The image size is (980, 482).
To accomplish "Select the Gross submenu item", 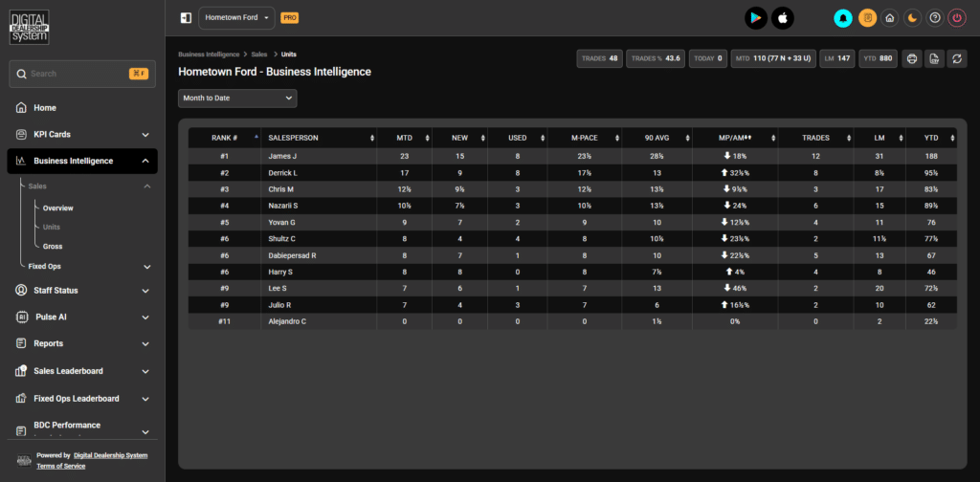I will (53, 247).
